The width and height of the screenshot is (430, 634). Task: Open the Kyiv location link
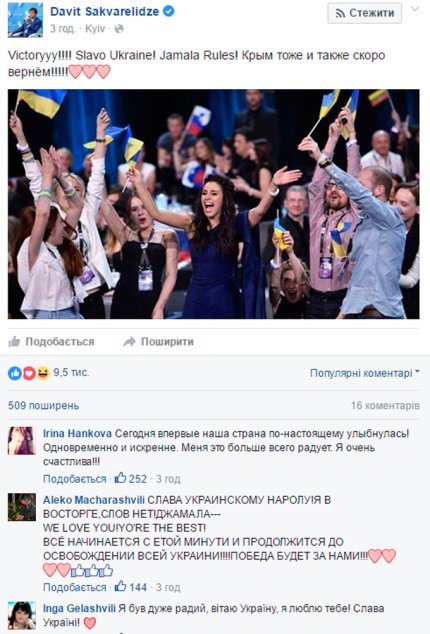pyautogui.click(x=95, y=29)
